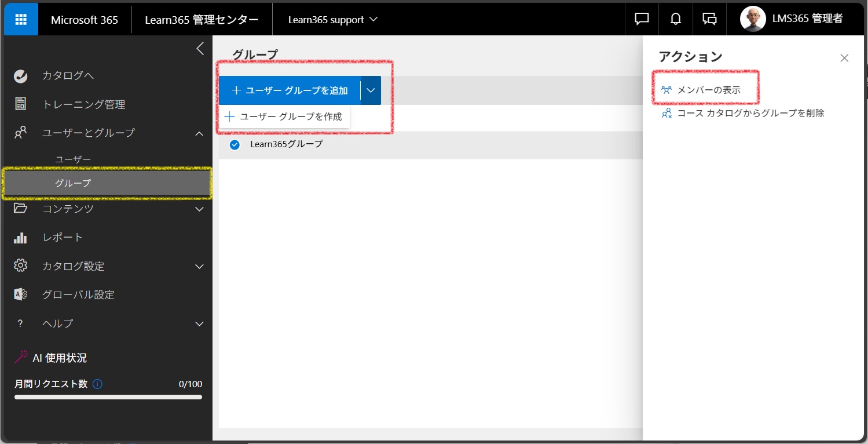Expand the コンテンツ section chevron

pos(199,209)
